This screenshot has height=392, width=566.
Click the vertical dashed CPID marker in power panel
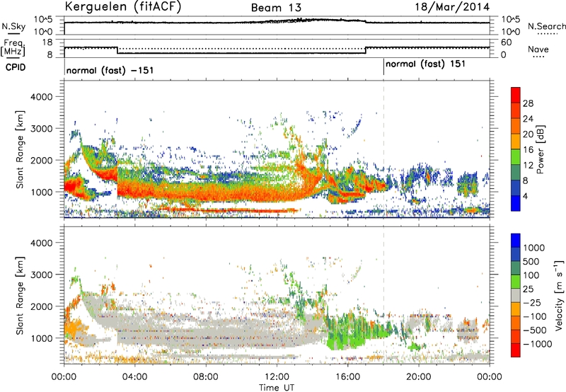(x=383, y=149)
